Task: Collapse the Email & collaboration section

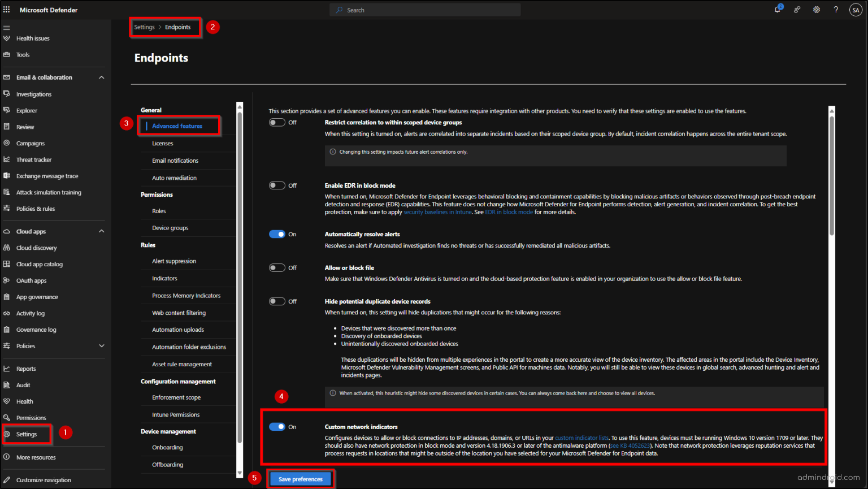Action: pyautogui.click(x=102, y=77)
